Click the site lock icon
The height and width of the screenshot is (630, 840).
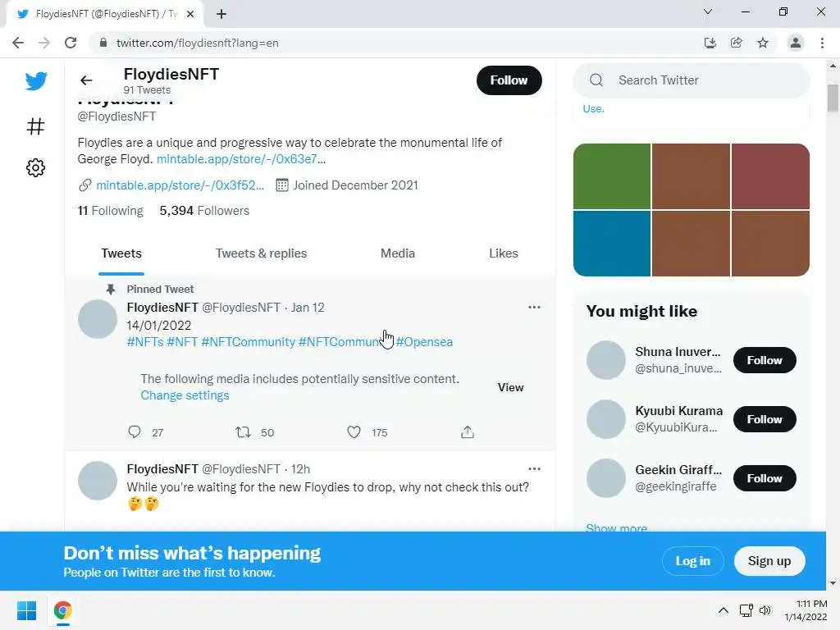tap(103, 43)
